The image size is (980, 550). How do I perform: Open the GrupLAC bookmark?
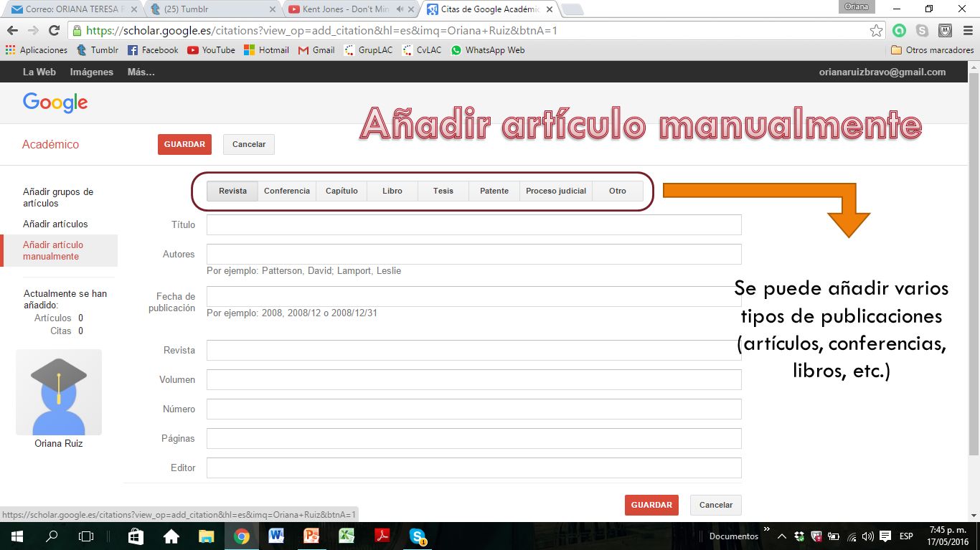pos(368,50)
